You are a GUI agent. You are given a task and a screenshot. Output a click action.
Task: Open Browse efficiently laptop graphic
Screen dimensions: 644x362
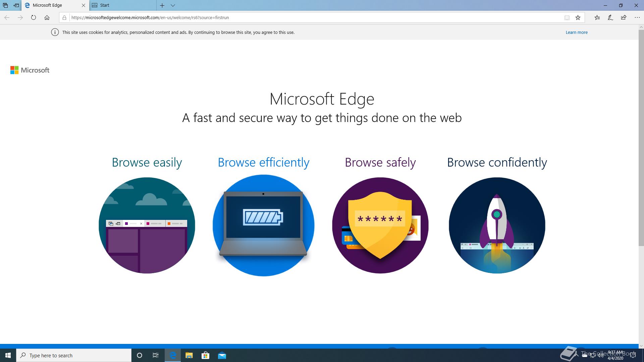[263, 225]
